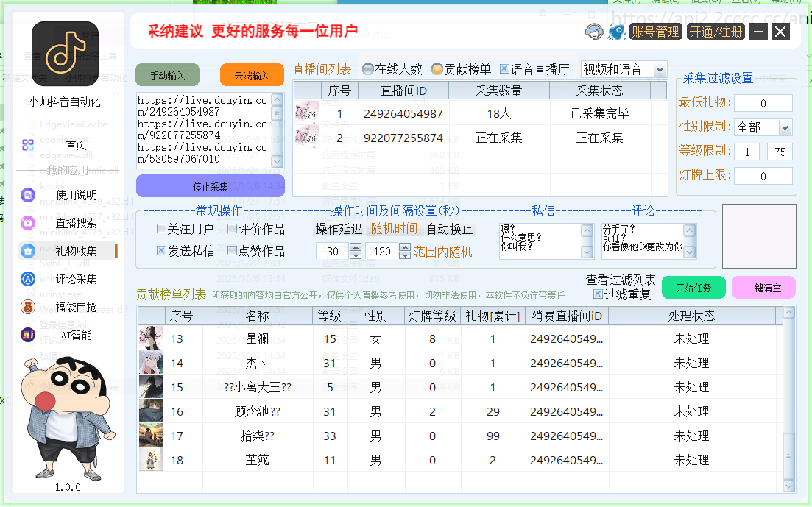Screen dimensions: 812x507
Task: Increase the 操作延迟 value with up arrow
Action: tap(356, 247)
